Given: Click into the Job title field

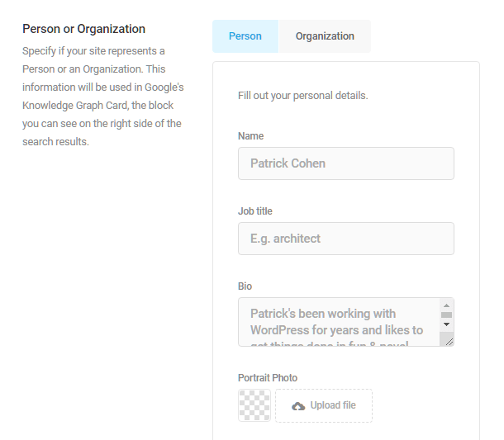Looking at the screenshot, I should 346,239.
